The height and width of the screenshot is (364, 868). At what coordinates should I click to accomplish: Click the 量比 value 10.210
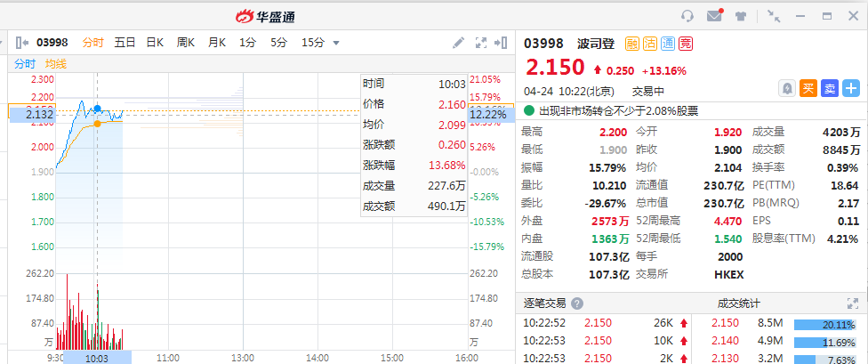tap(611, 186)
